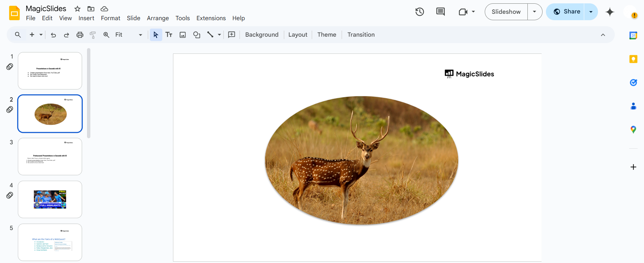Search the menus with magnifier icon

[18, 35]
